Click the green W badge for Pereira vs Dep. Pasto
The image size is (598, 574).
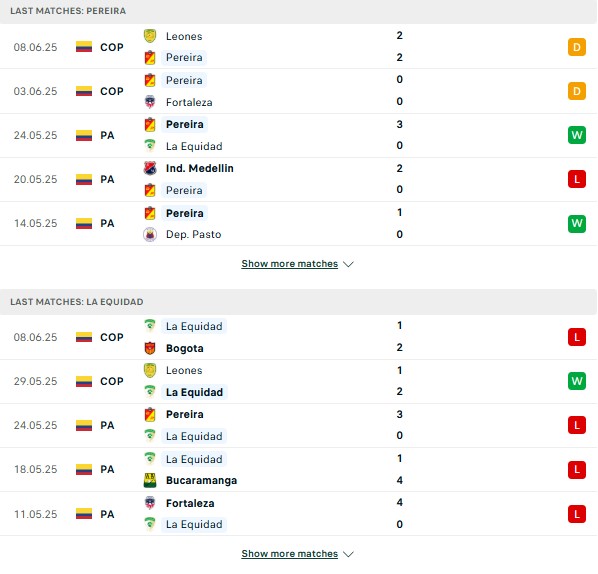(x=577, y=223)
